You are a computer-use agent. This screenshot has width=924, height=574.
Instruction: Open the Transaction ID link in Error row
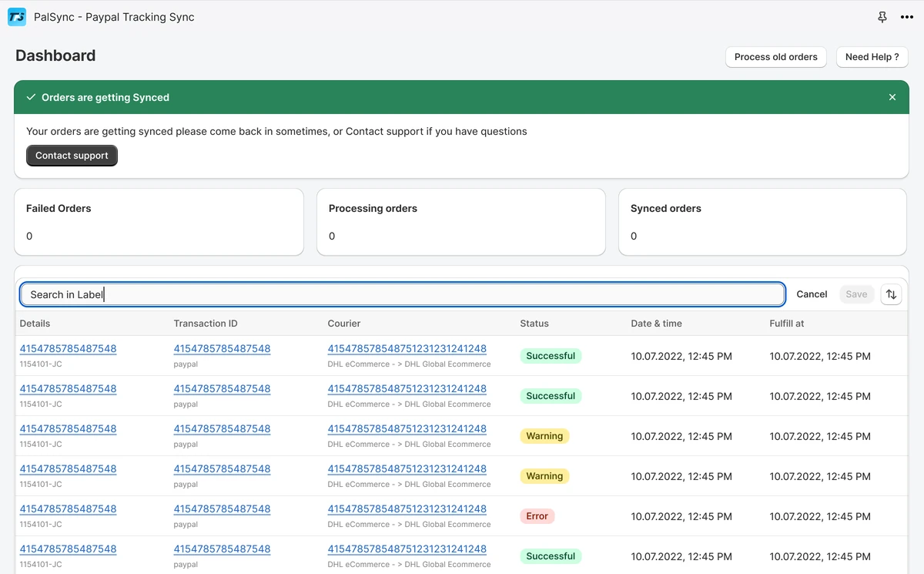(222, 509)
